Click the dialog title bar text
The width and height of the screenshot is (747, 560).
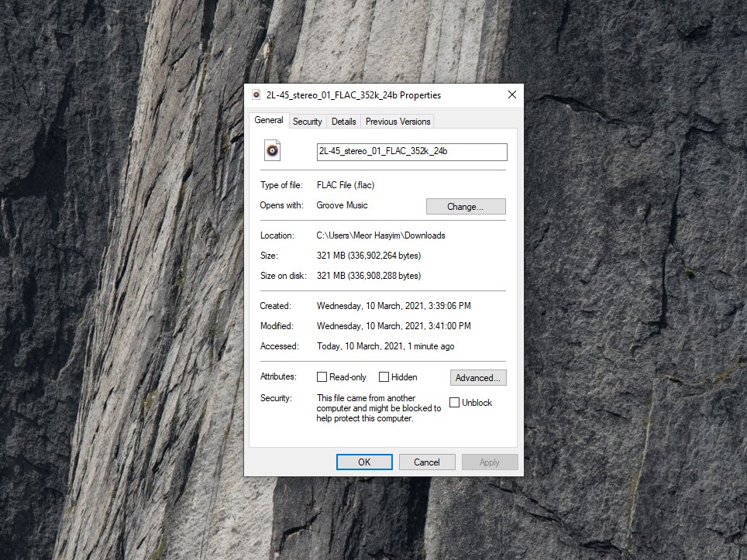[x=353, y=95]
